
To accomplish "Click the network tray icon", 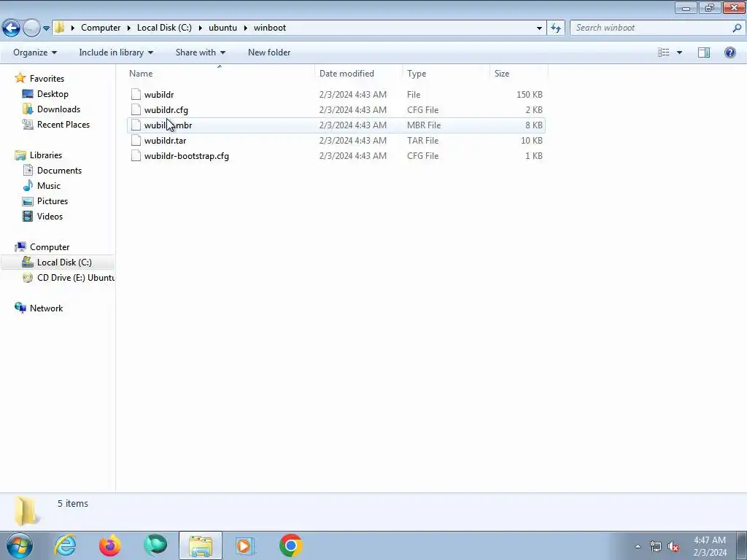I will click(656, 546).
